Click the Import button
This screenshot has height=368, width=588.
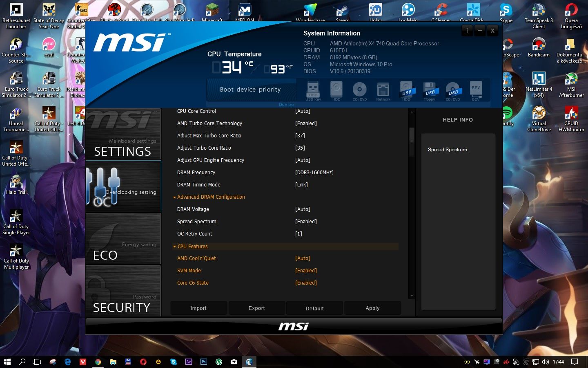tap(198, 308)
